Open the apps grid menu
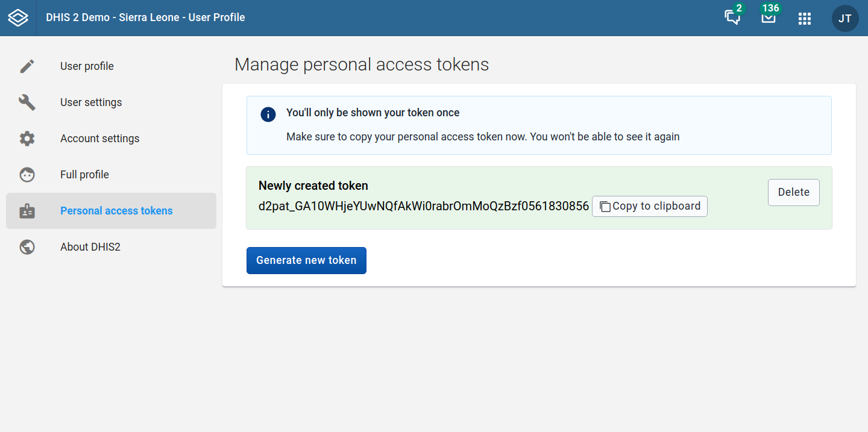Screen dimensions: 868x432 (805, 19)
